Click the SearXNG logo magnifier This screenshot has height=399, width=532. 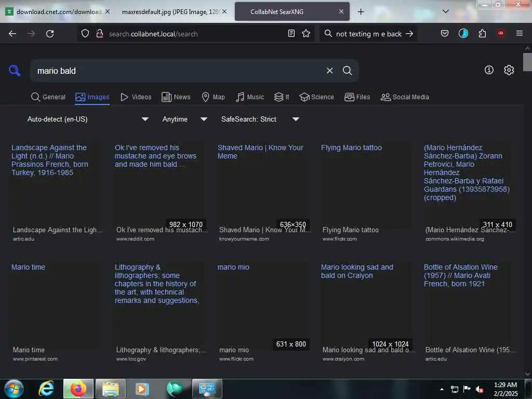tap(15, 71)
